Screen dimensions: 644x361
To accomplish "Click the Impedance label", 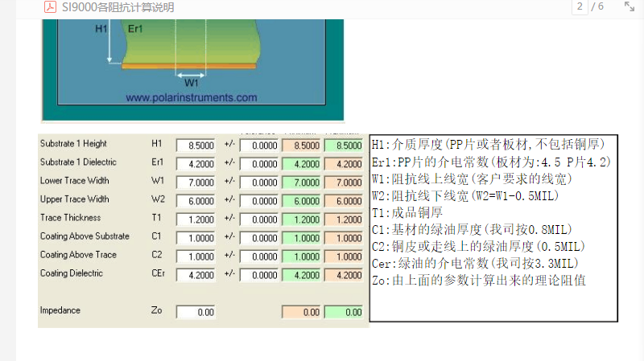I will point(60,310).
